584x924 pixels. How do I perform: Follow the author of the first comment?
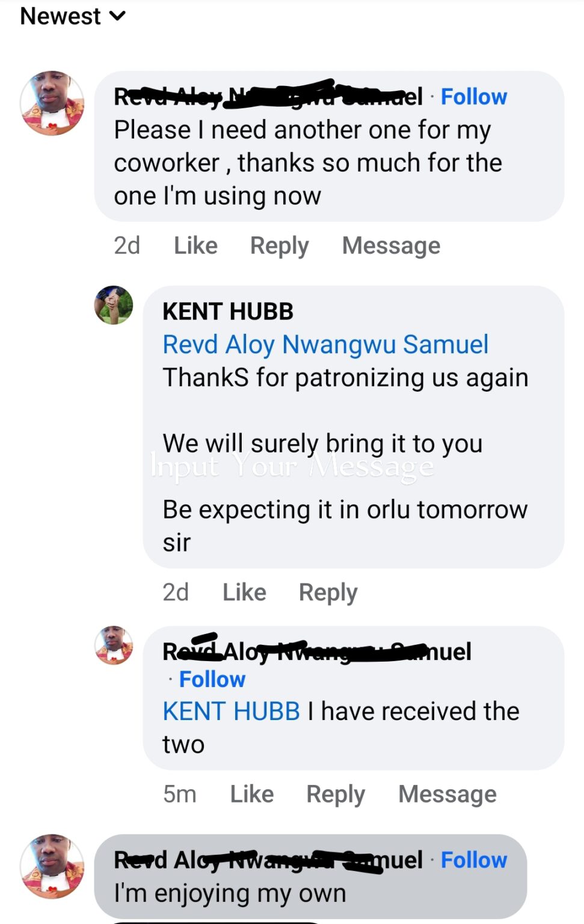click(x=474, y=96)
